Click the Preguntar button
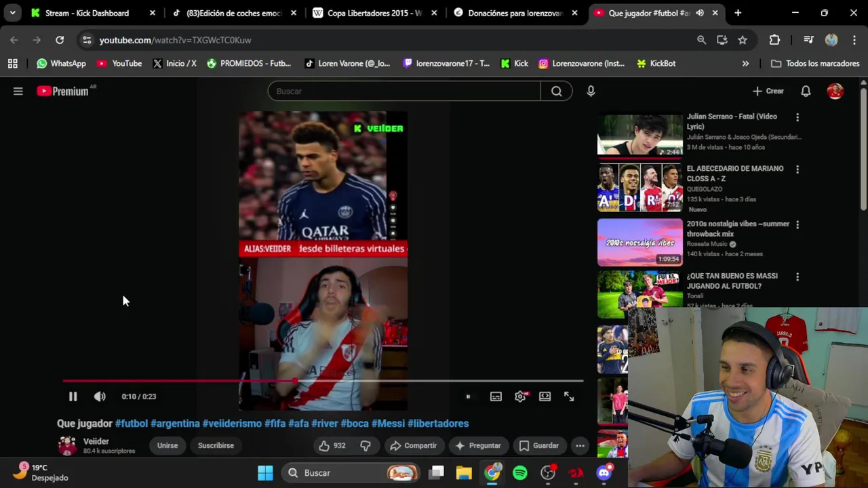868x488 pixels. pyautogui.click(x=478, y=445)
